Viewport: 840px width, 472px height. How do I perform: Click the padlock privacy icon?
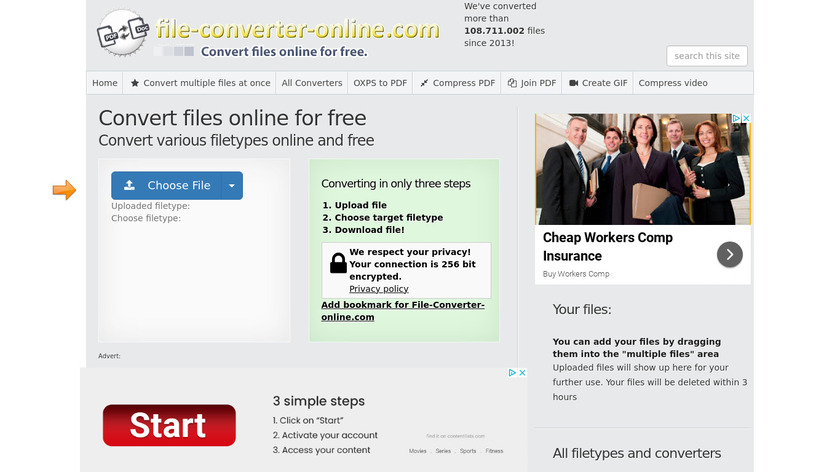338,263
